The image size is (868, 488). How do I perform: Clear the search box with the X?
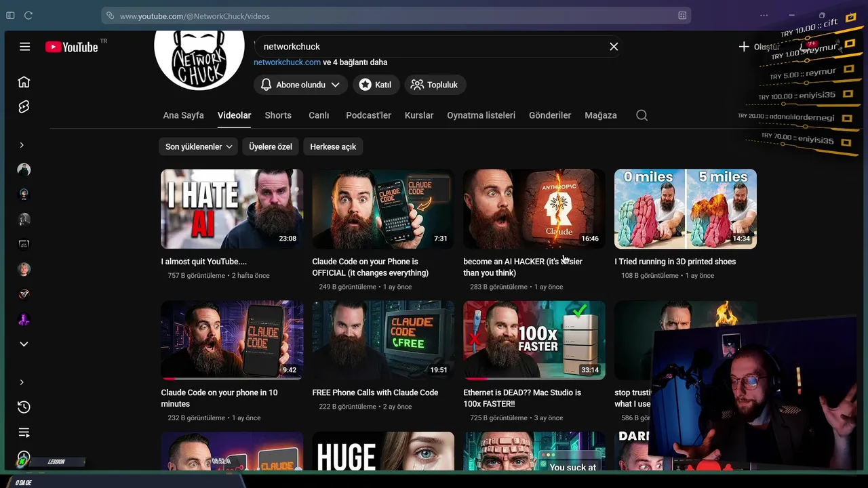[x=614, y=47]
